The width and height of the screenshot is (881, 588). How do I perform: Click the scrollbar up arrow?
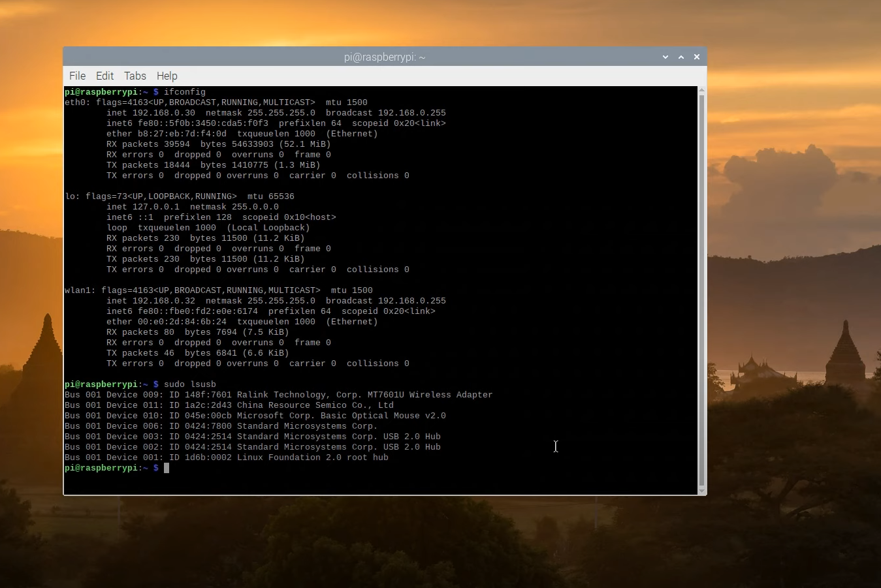coord(701,90)
